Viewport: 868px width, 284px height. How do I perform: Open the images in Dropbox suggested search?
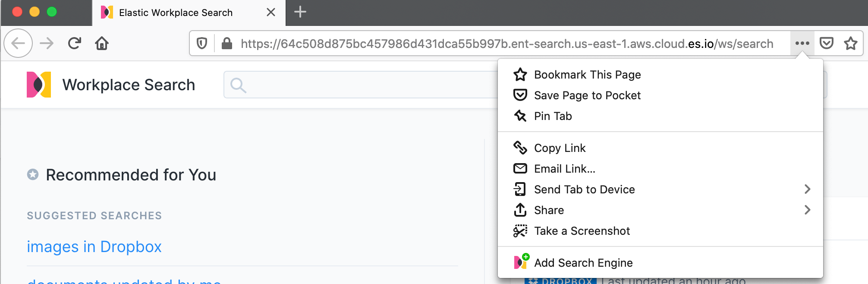point(94,246)
